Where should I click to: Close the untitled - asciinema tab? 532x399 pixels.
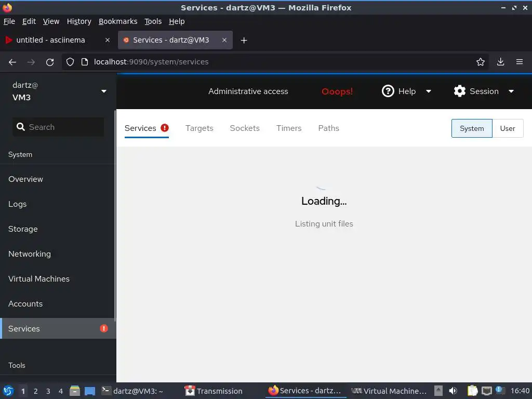pyautogui.click(x=107, y=40)
